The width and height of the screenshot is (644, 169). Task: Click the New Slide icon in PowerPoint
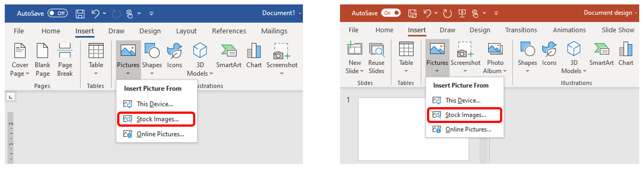point(355,49)
